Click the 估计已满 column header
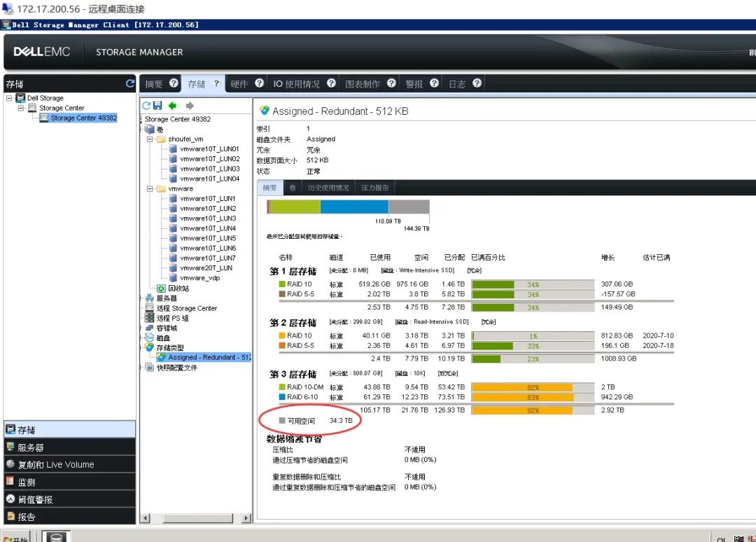756x542 pixels. (656, 258)
